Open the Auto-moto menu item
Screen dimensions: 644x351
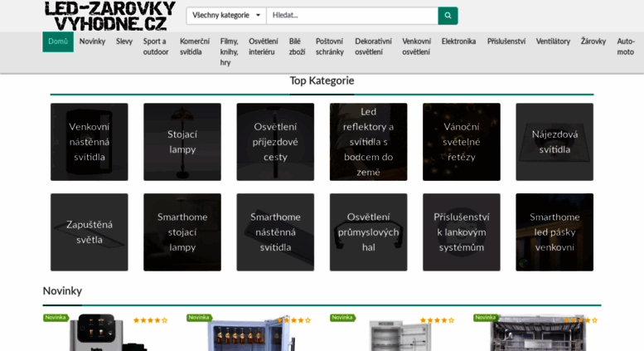[626, 46]
